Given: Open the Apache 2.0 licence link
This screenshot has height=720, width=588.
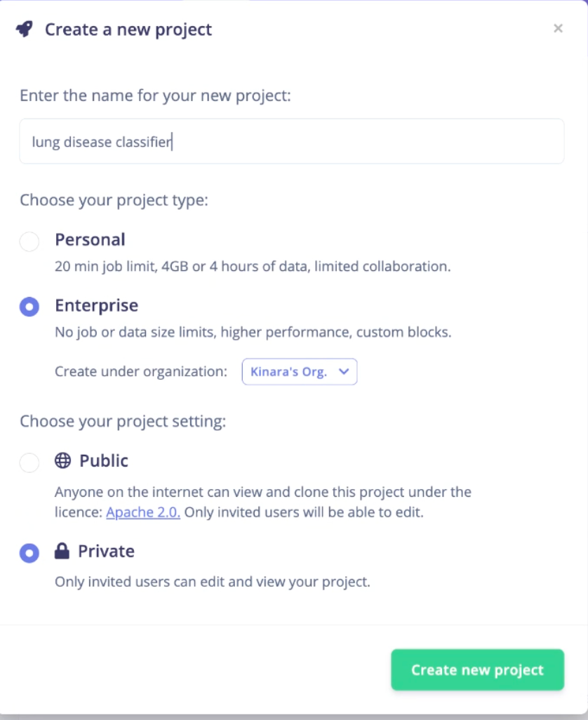Looking at the screenshot, I should (142, 512).
